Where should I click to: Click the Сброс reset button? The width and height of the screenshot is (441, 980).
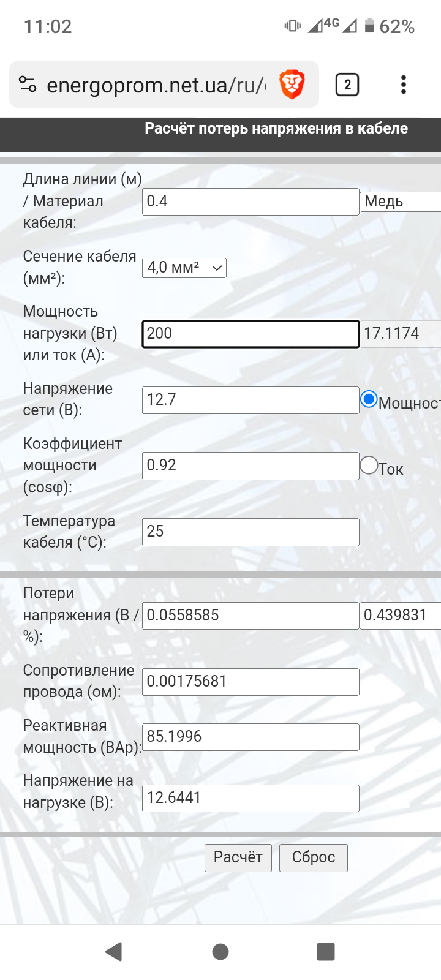click(313, 858)
